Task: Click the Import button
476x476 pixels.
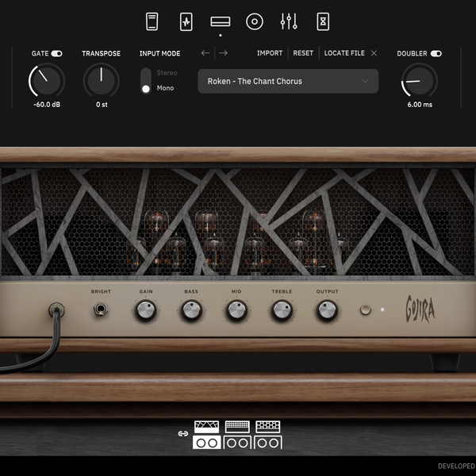Action: click(270, 53)
